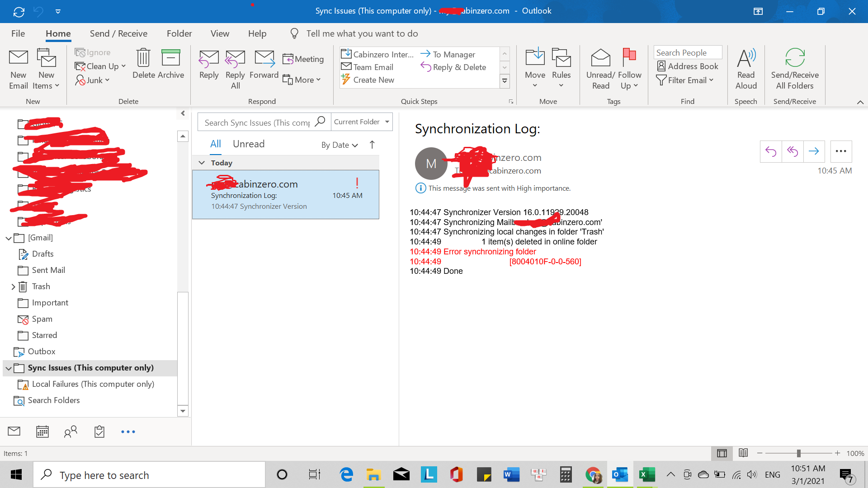Screen dimensions: 868x488
Task: Click the Search People input field
Action: [687, 52]
